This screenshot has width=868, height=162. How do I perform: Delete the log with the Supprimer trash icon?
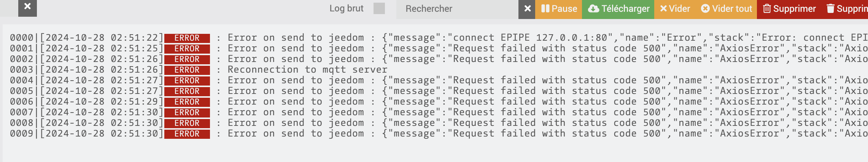[x=789, y=9]
